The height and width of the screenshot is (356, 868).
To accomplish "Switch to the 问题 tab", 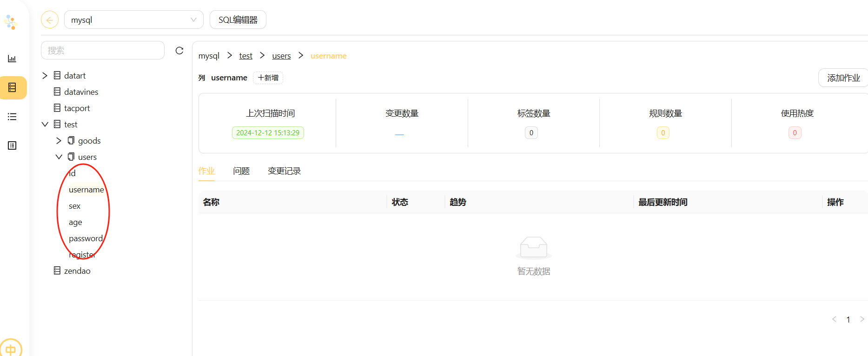I will [x=241, y=171].
